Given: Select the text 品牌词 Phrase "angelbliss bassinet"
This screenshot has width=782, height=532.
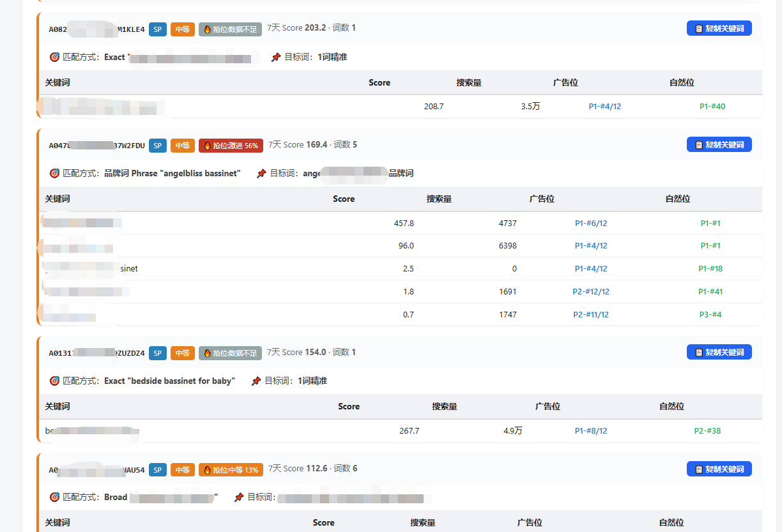Looking at the screenshot, I should (172, 174).
